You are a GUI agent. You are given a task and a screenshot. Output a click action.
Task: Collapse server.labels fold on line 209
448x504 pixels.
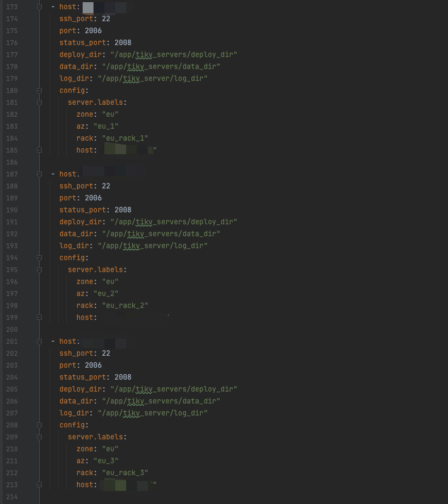point(39,437)
